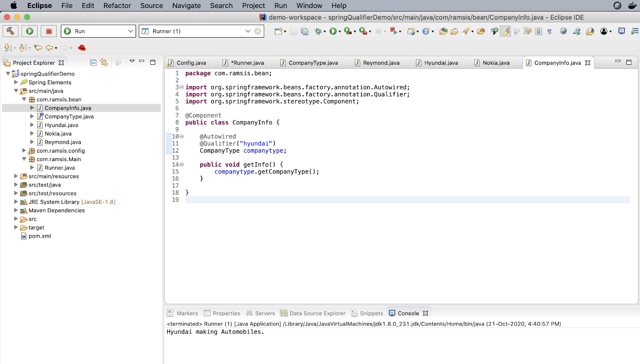Select the Build hammer icon

pos(10,31)
